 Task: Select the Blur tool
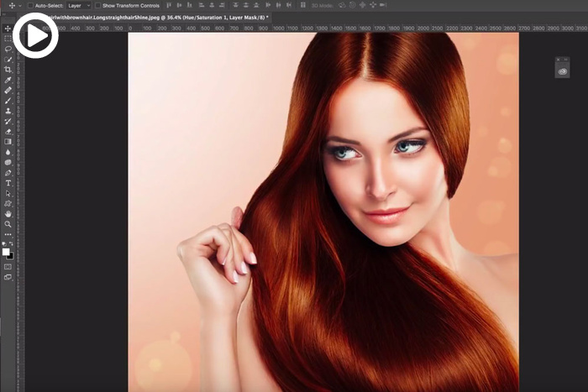pos(8,152)
